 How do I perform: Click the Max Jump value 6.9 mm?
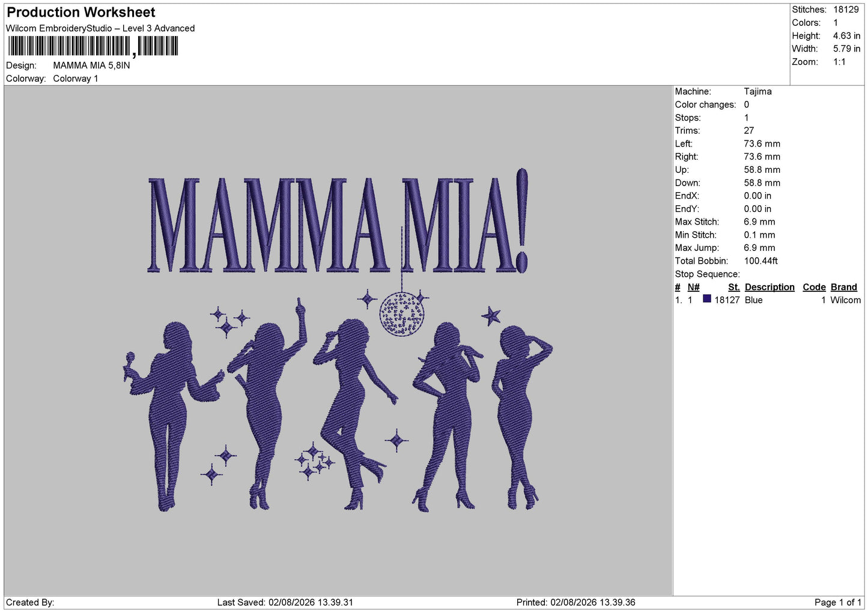[x=759, y=247]
